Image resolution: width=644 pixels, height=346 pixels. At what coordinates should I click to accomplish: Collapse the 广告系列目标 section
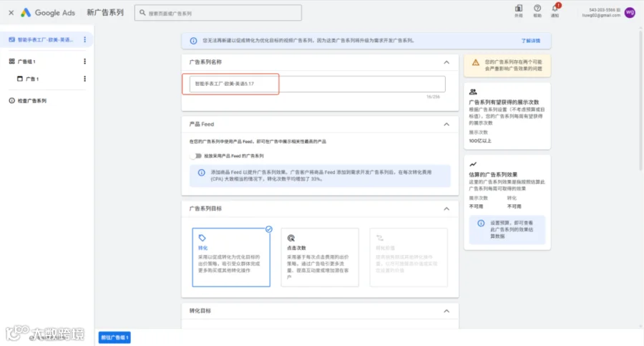tap(447, 209)
